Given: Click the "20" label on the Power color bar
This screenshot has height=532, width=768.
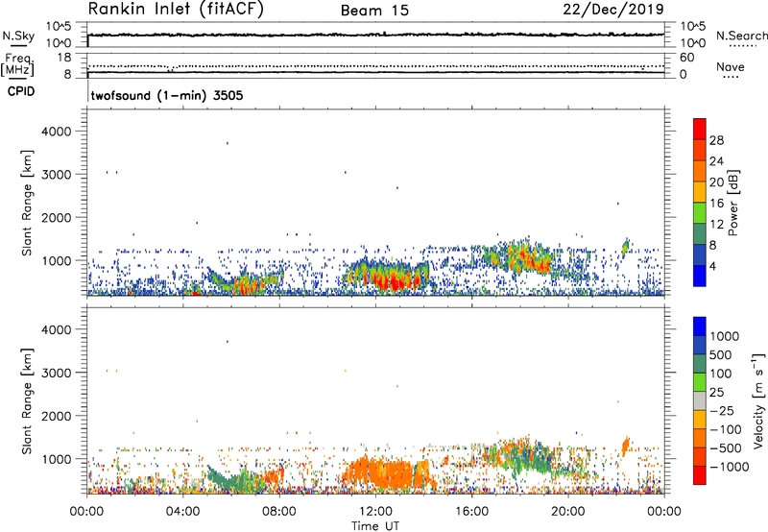Looking at the screenshot, I should (716, 182).
